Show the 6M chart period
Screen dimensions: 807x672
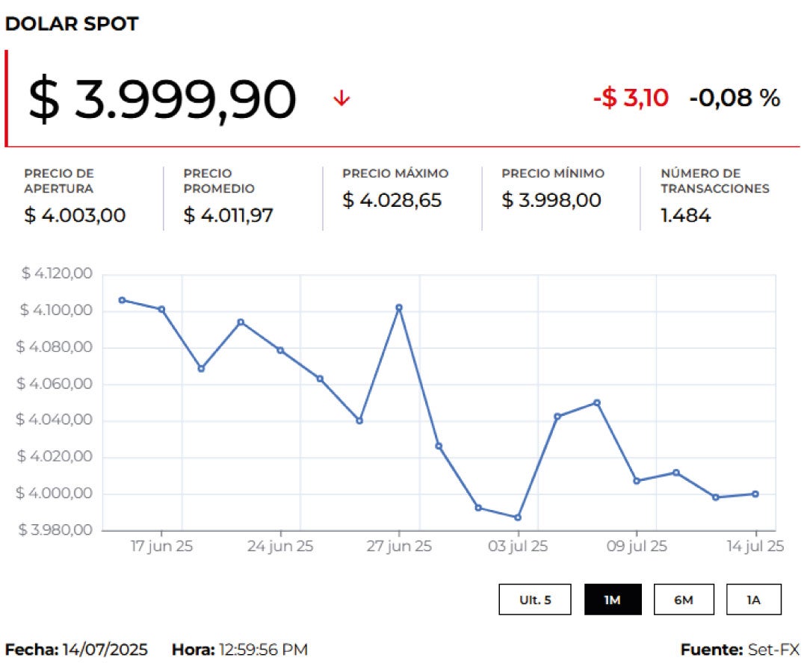[x=683, y=600]
